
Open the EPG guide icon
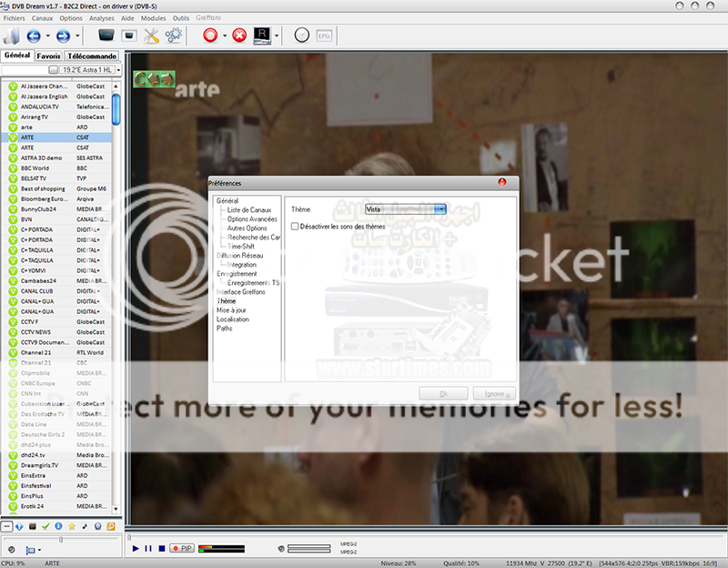(x=324, y=36)
